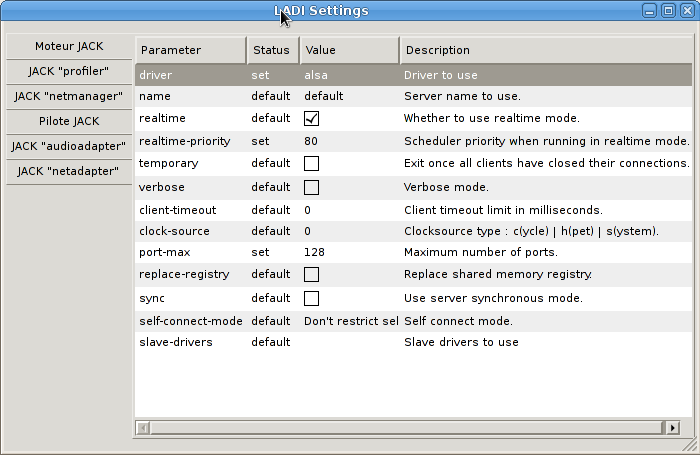Switch to JACK "audioadapter" tab
Image resolution: width=700 pixels, height=455 pixels.
click(69, 146)
